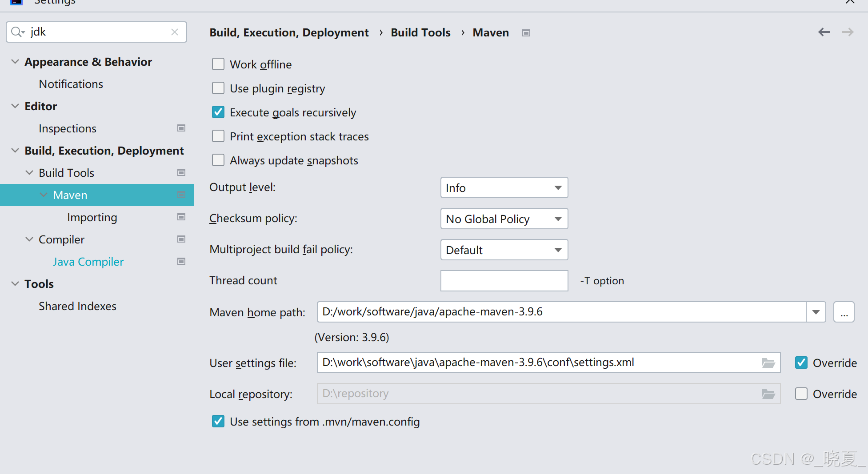Uncheck Override for User settings file
Image resolution: width=868 pixels, height=474 pixels.
[x=801, y=363]
